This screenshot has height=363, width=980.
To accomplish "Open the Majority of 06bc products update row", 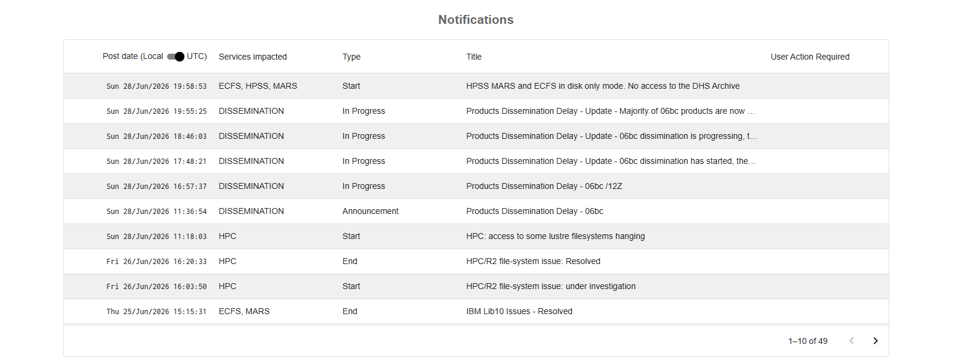I will 476,111.
